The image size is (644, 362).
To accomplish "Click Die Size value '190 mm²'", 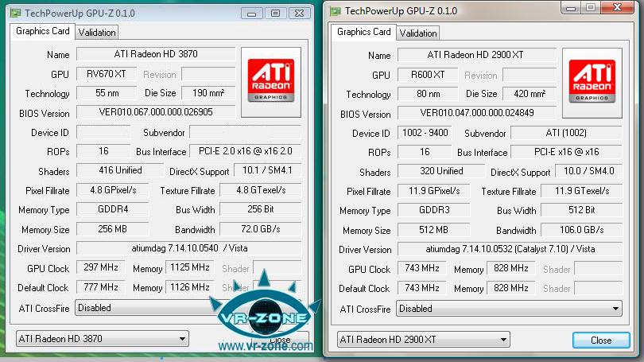I will coord(208,93).
